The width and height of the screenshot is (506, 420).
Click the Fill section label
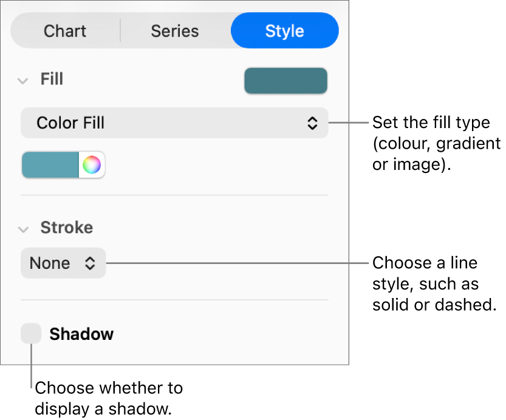(x=51, y=80)
